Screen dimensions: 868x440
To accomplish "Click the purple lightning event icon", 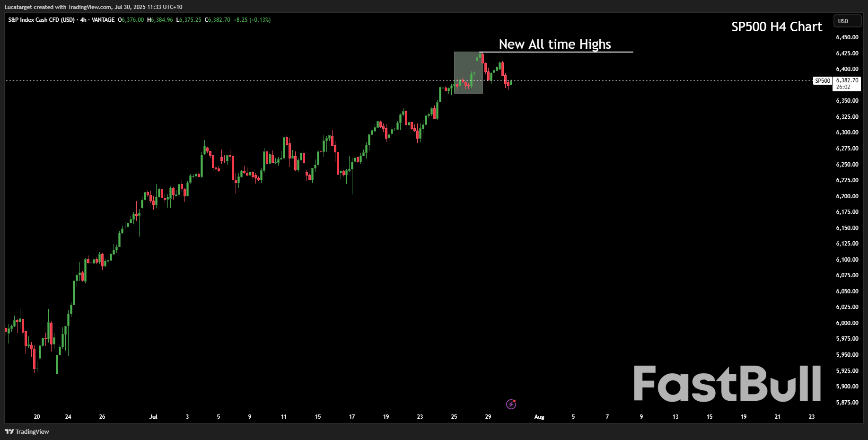I will click(x=511, y=404).
